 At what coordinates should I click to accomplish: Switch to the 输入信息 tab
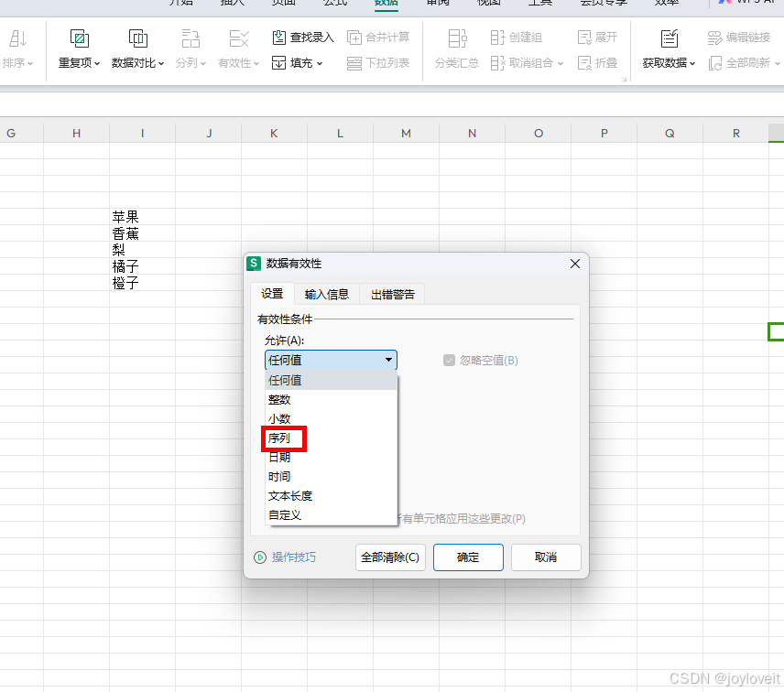point(326,295)
